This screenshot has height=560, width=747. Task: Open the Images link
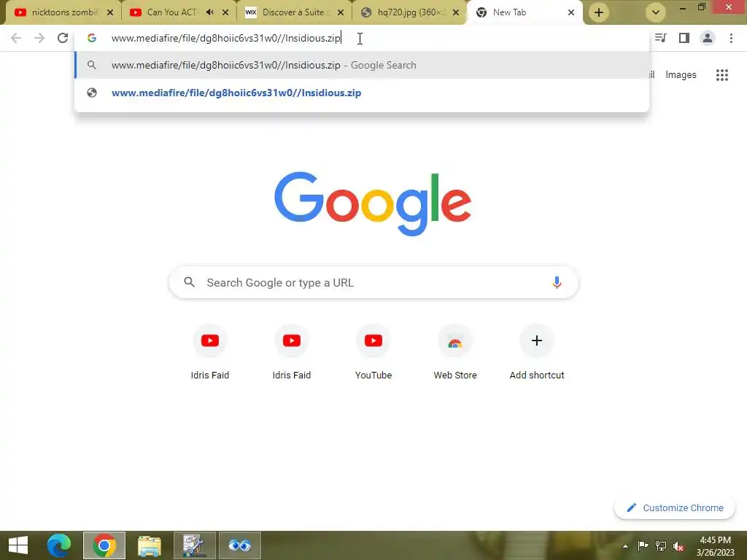(x=681, y=75)
